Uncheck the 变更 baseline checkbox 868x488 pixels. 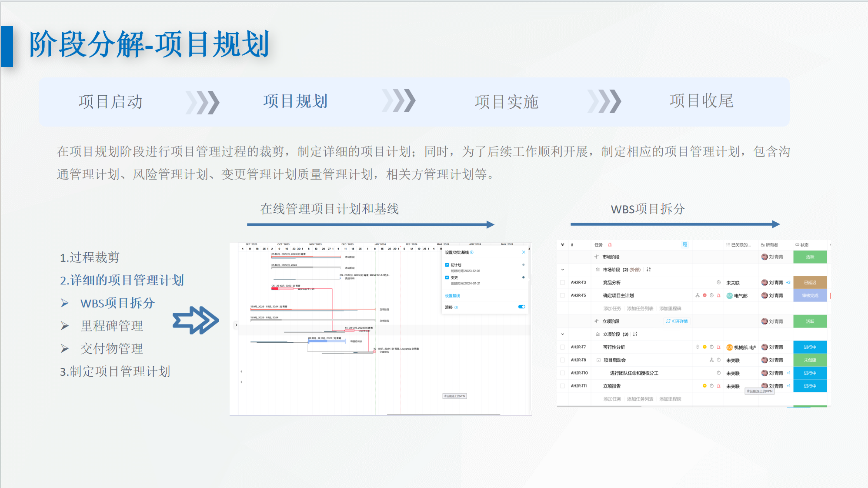click(447, 277)
